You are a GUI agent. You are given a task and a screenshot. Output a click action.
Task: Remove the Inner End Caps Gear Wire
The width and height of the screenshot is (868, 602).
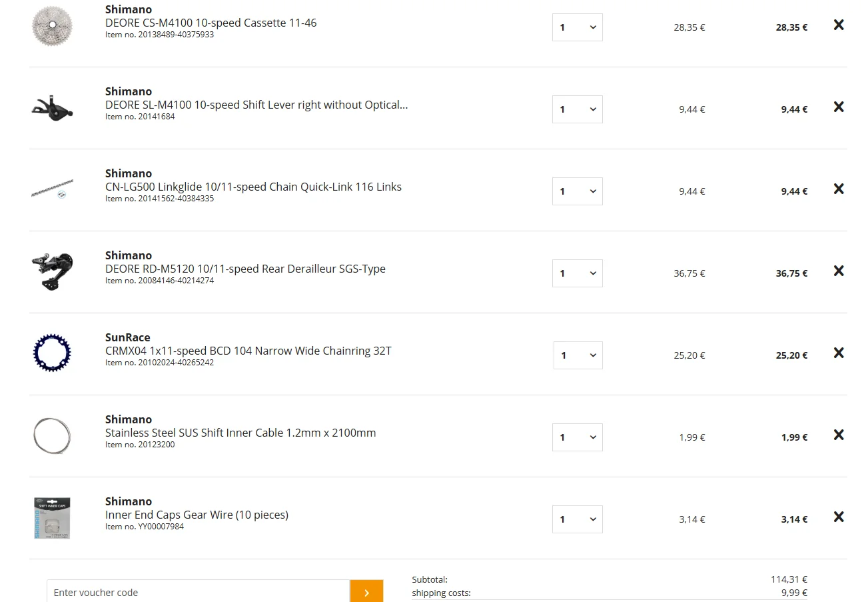pos(839,517)
